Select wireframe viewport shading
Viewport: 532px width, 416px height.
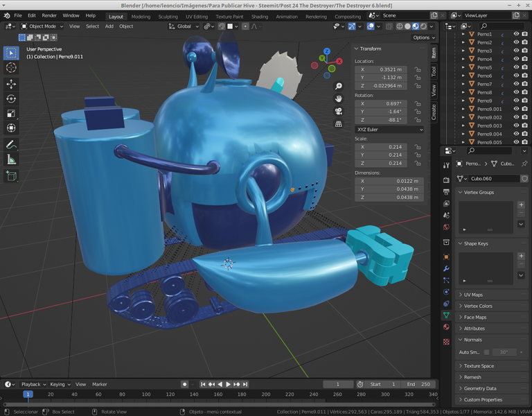point(400,26)
